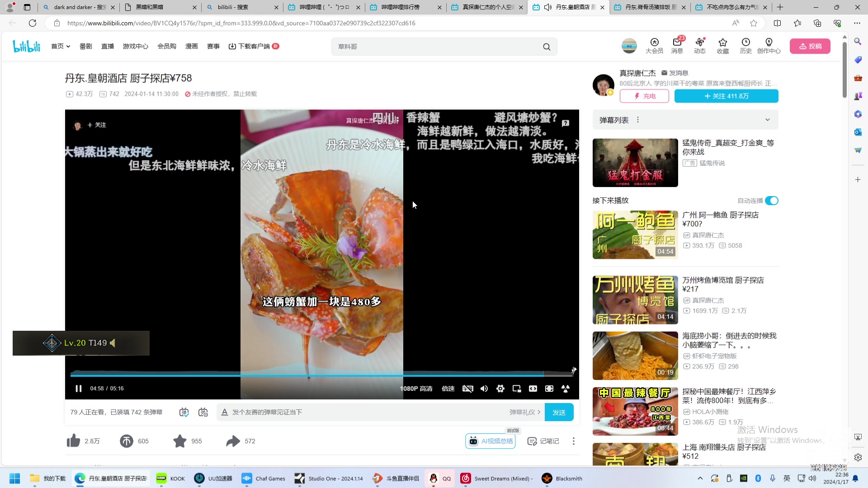Open the 动态 feed icon
The width and height of the screenshot is (868, 488).
[x=700, y=46]
